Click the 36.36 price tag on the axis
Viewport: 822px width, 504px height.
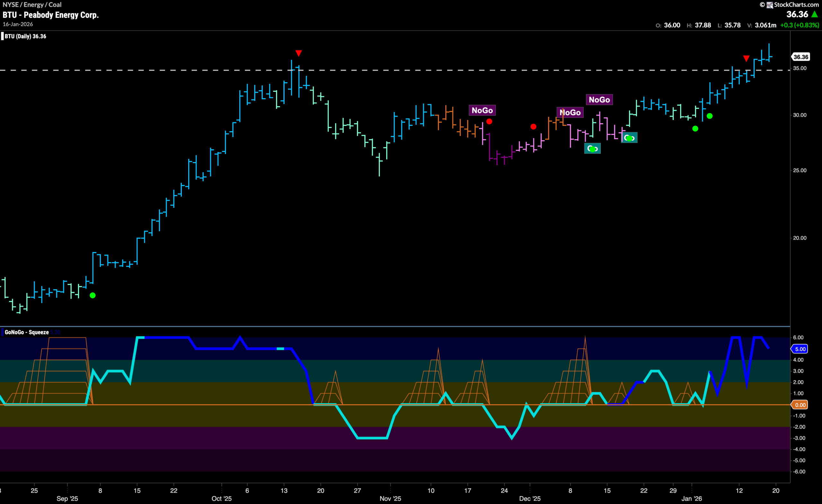(x=801, y=57)
